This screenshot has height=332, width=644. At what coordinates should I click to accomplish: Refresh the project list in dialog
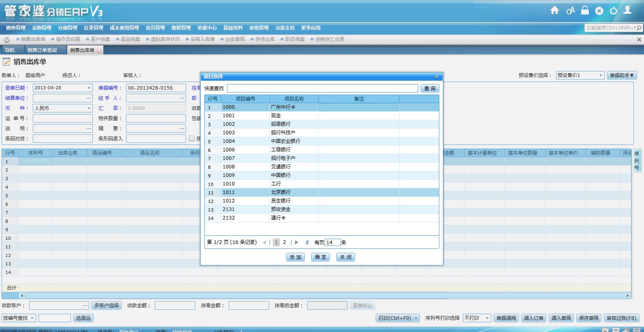tap(307, 242)
